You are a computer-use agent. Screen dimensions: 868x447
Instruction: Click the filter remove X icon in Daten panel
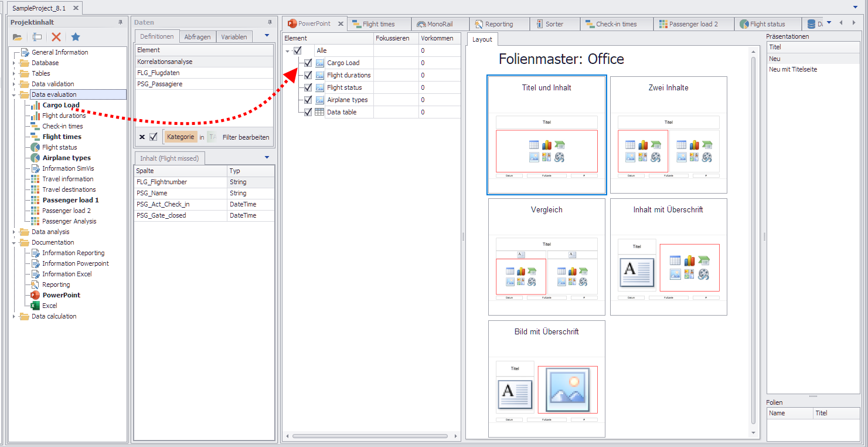pyautogui.click(x=142, y=137)
